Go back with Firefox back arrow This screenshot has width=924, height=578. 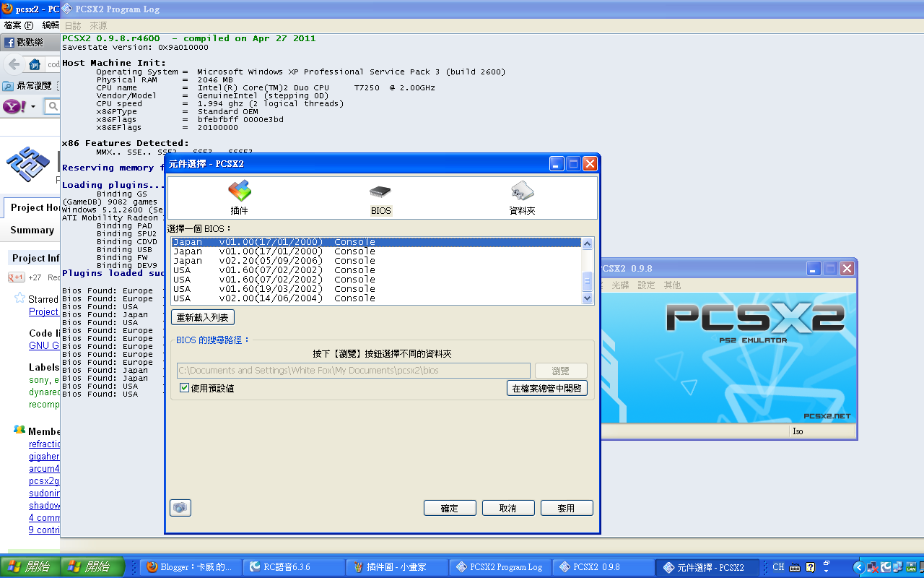coord(14,64)
